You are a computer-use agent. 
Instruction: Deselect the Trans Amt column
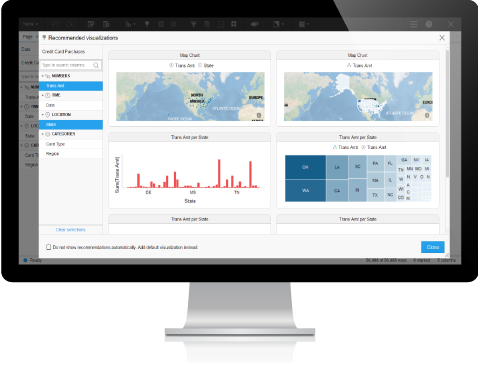[x=71, y=86]
